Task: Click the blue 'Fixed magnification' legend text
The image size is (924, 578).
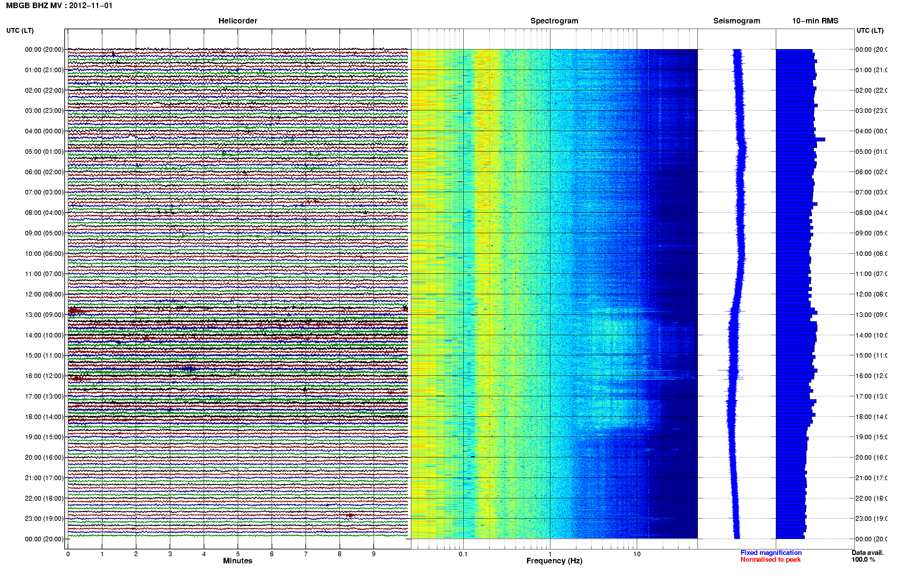Action: (x=771, y=553)
